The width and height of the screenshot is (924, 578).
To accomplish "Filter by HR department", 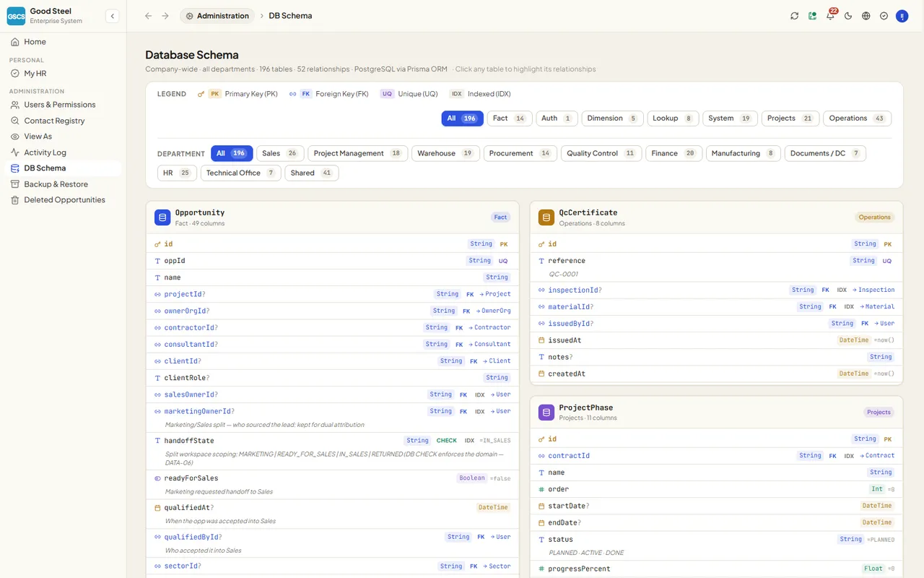I will (177, 173).
